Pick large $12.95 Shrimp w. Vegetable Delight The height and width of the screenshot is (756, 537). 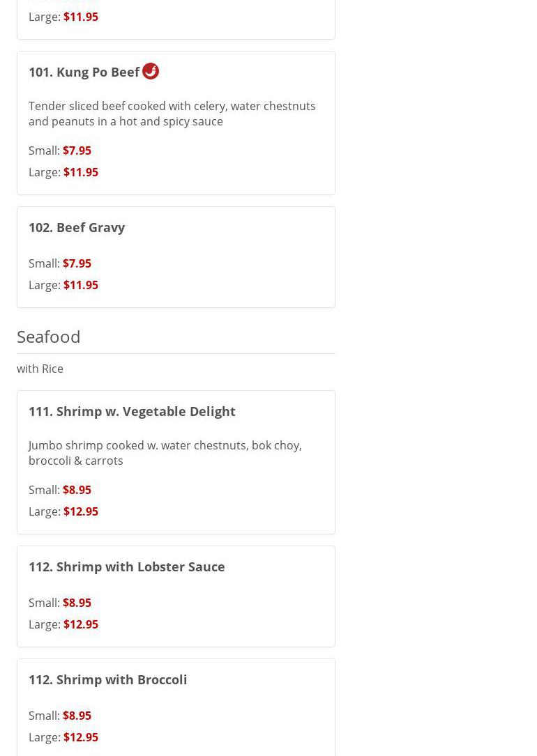tap(80, 511)
